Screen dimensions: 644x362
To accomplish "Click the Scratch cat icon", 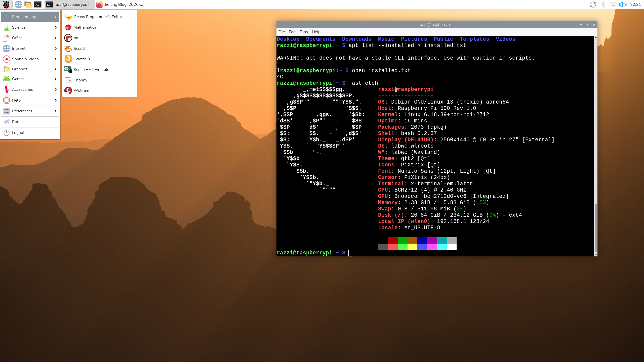I will click(68, 49).
